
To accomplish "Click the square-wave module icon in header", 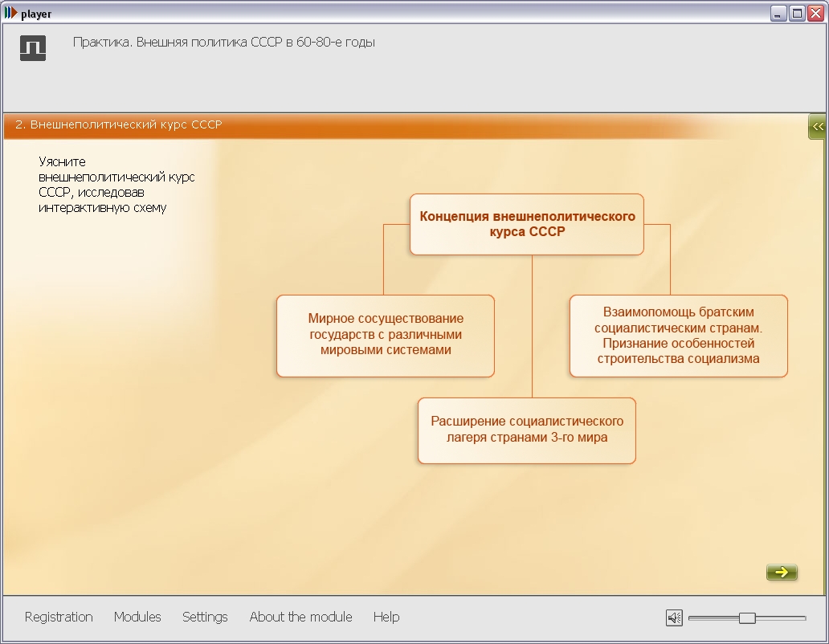I will (33, 48).
